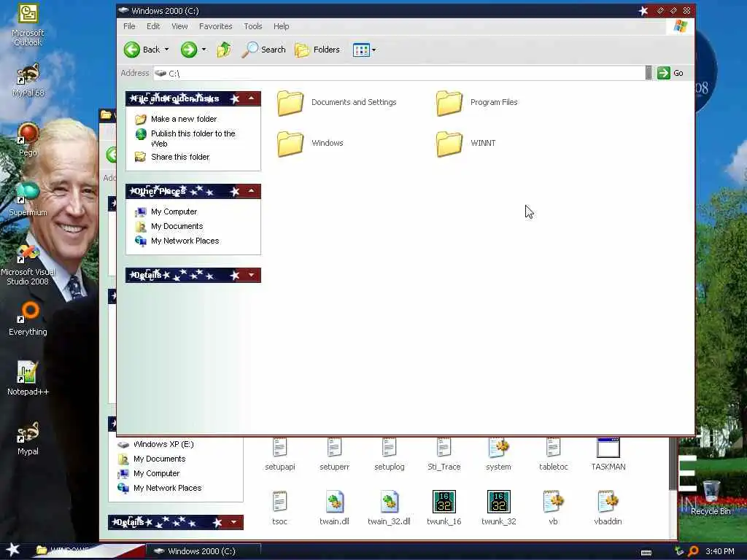Open the Forward history dropdown arrow
Image resolution: width=747 pixels, height=560 pixels.
click(204, 50)
